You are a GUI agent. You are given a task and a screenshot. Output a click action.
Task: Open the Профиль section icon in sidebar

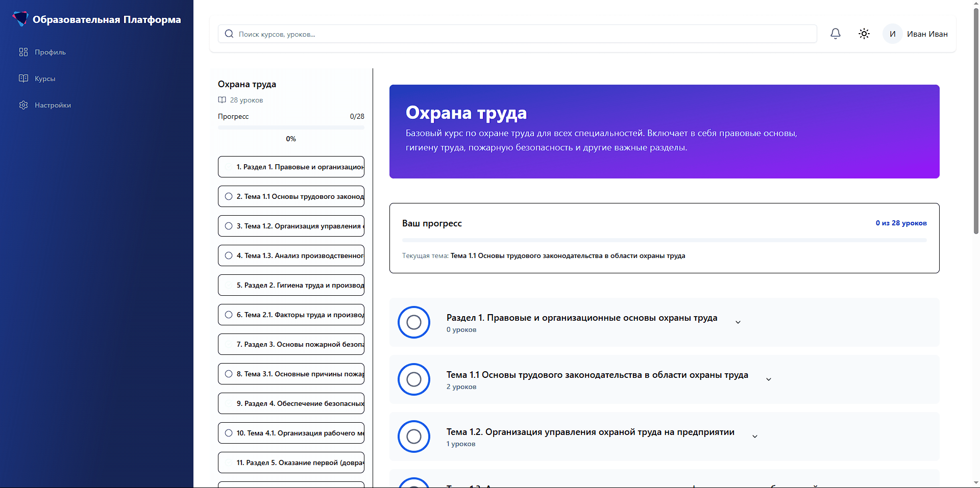(x=23, y=52)
